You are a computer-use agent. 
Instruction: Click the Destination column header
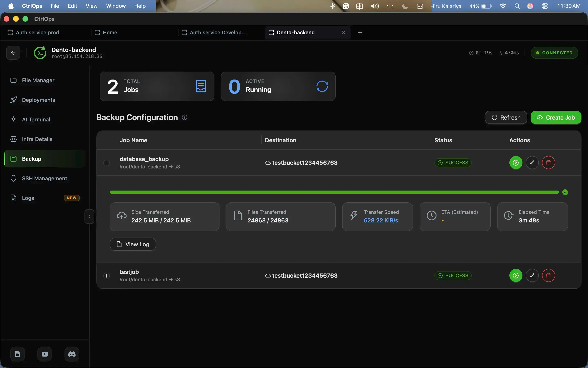coord(281,140)
